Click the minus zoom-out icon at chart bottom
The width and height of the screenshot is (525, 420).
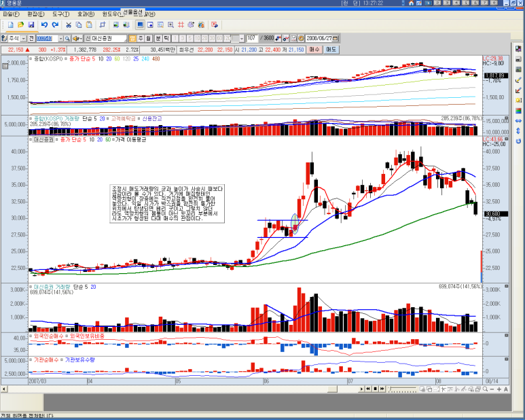pos(492,389)
